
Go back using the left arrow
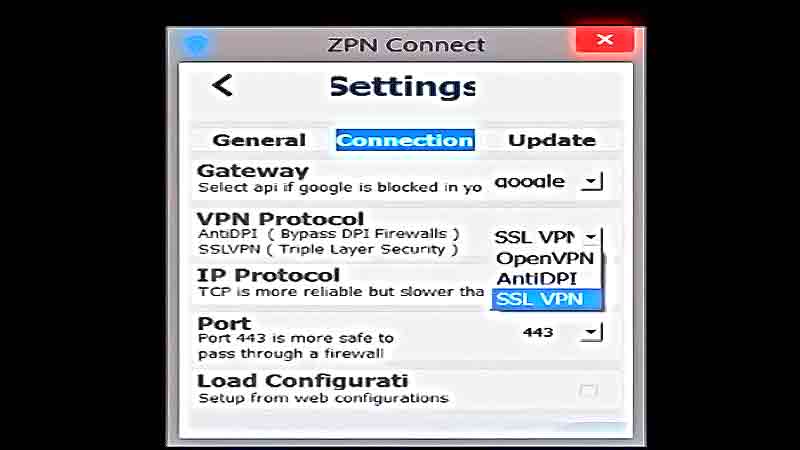(222, 85)
